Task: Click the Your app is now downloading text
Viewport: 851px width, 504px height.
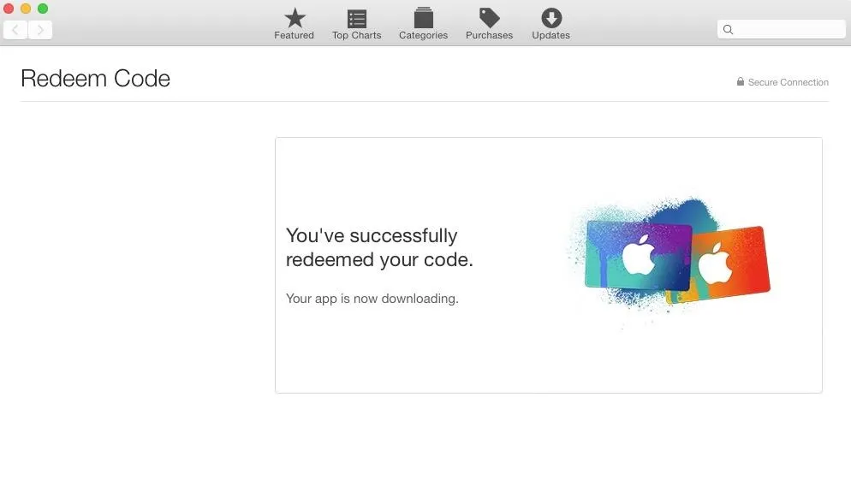Action: pyautogui.click(x=372, y=299)
